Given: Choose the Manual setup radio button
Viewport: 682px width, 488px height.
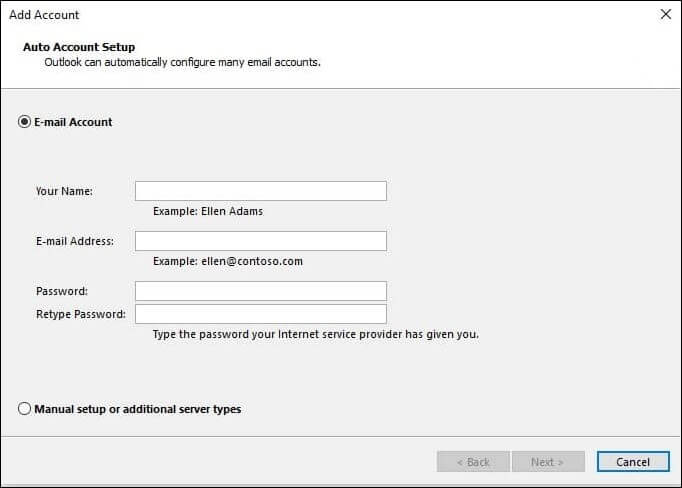Looking at the screenshot, I should [24, 409].
